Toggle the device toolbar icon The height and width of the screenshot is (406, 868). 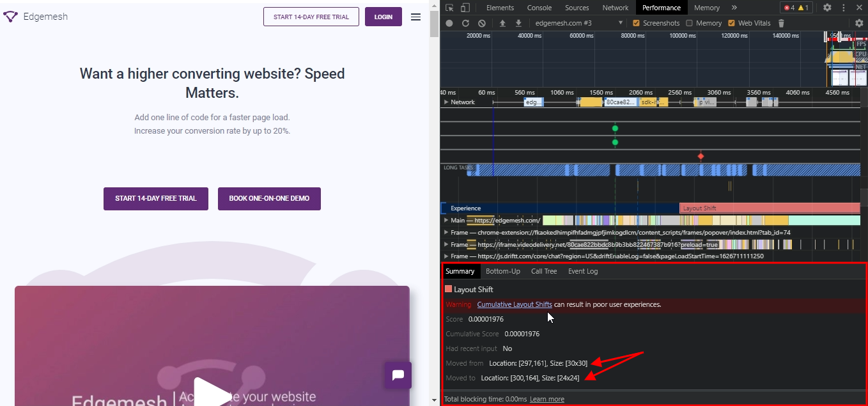click(465, 8)
